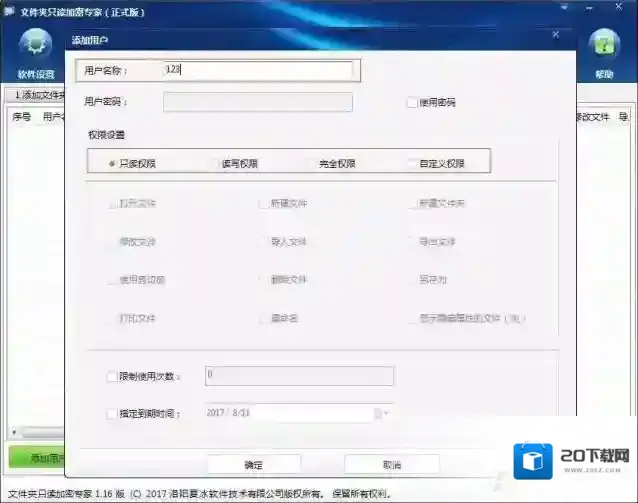Viewport: 638px width, 503px height.
Task: Toggle the 删除文件 permission checkbox
Action: tap(263, 280)
